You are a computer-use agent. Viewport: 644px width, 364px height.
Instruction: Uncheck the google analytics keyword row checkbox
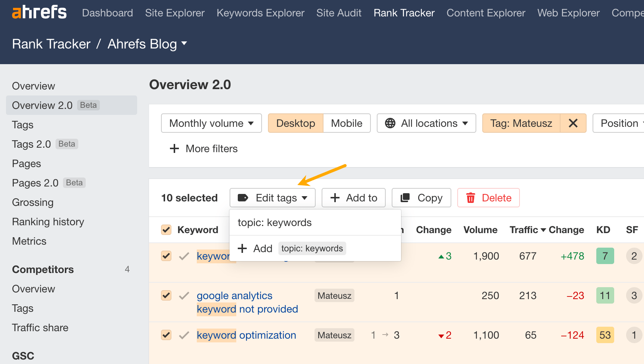pyautogui.click(x=166, y=295)
